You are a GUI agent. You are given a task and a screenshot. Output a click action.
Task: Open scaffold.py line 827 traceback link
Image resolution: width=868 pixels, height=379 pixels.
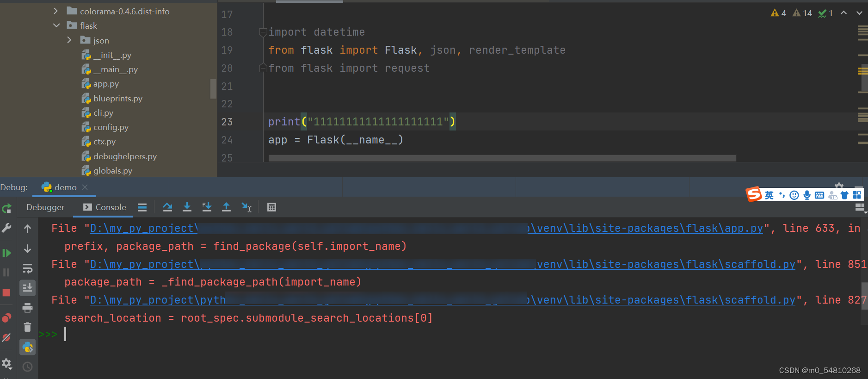[x=443, y=300]
